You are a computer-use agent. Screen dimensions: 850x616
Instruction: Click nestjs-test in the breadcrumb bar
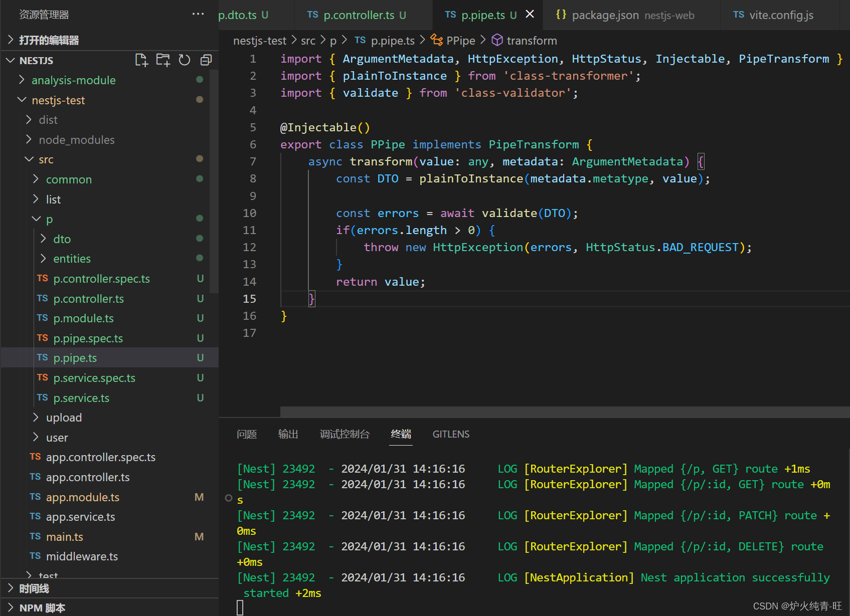pyautogui.click(x=260, y=40)
